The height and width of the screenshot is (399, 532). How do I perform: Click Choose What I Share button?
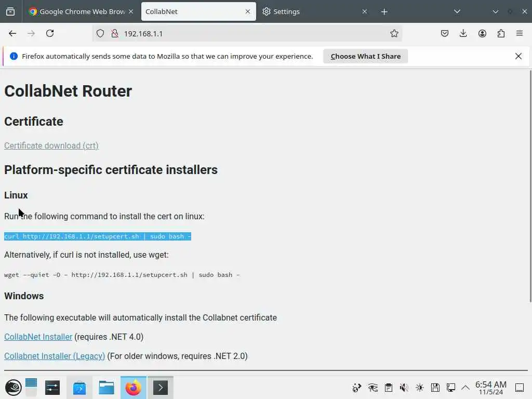365,56
